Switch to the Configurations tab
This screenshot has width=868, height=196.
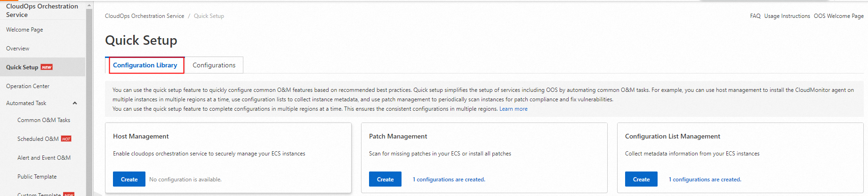pyautogui.click(x=214, y=65)
